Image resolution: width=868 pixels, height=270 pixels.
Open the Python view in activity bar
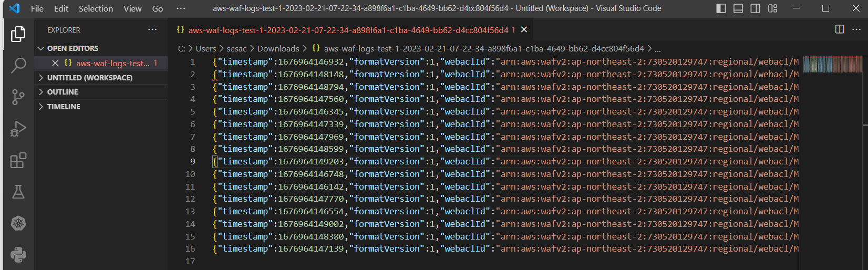coord(18,255)
